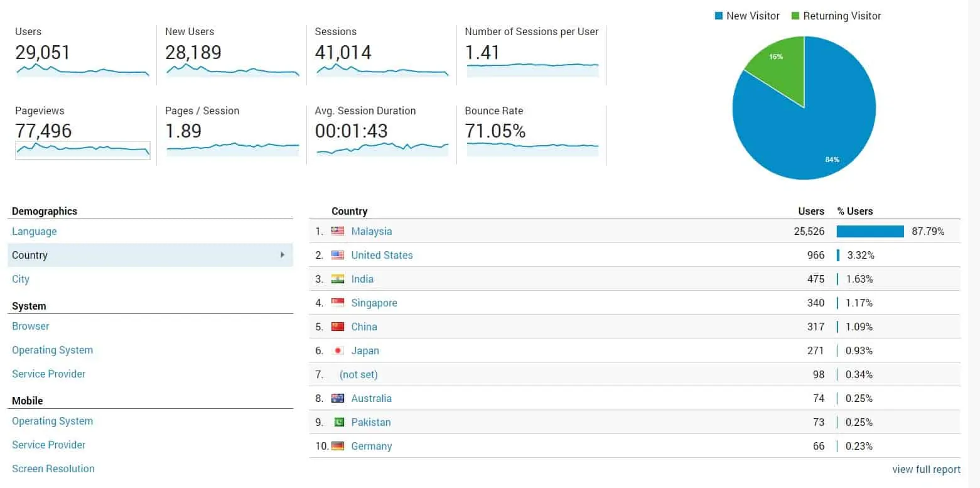980x488 pixels.
Task: Click the China flag icon
Action: pos(338,327)
